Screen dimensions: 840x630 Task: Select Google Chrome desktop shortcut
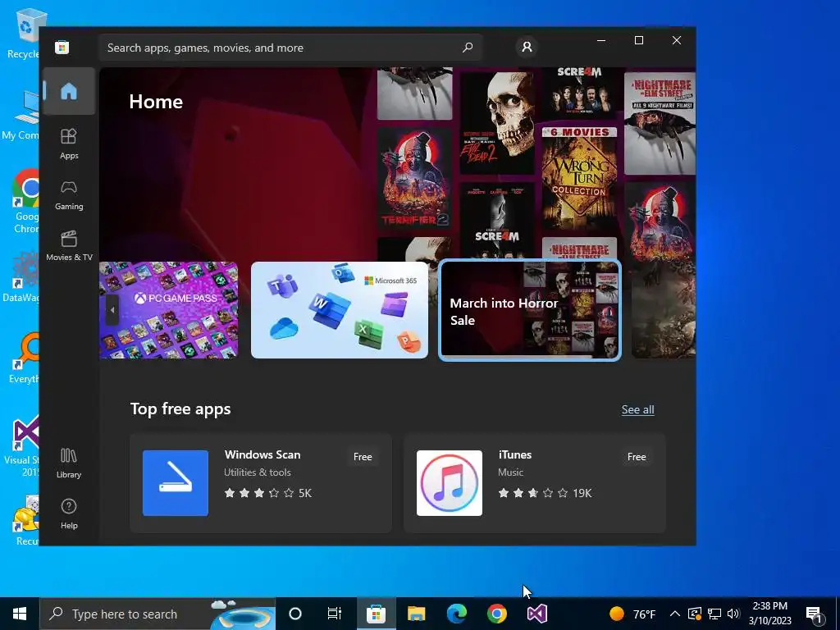[x=25, y=202]
